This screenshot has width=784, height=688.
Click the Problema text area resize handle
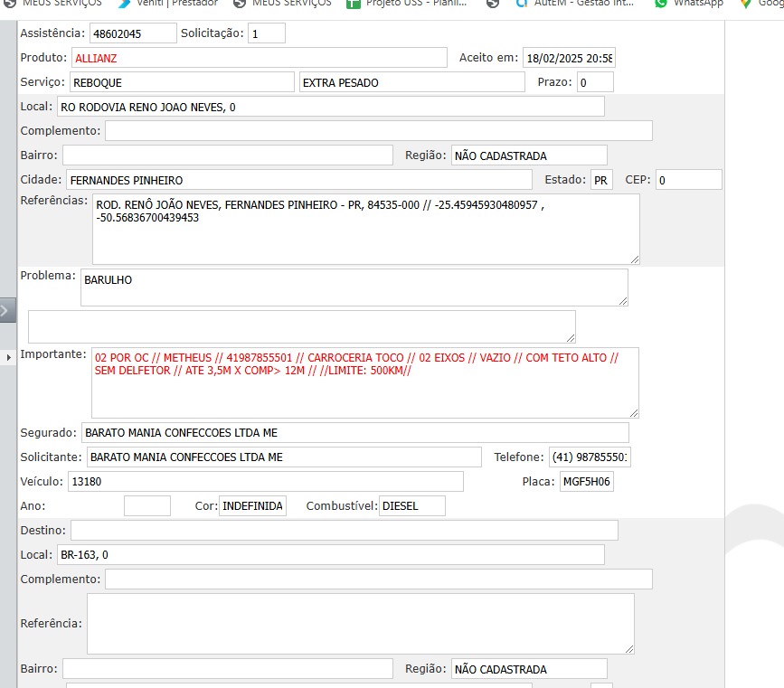(x=623, y=301)
